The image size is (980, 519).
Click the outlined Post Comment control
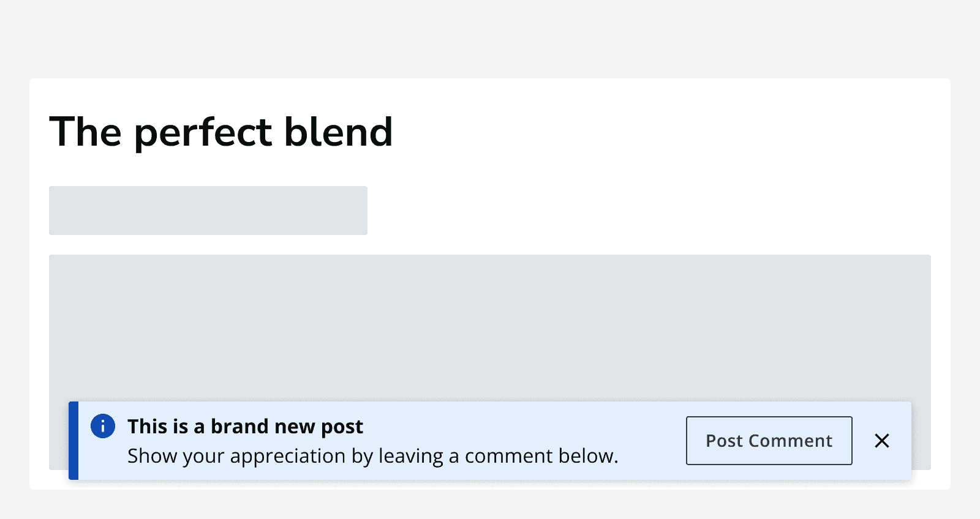[x=769, y=441]
